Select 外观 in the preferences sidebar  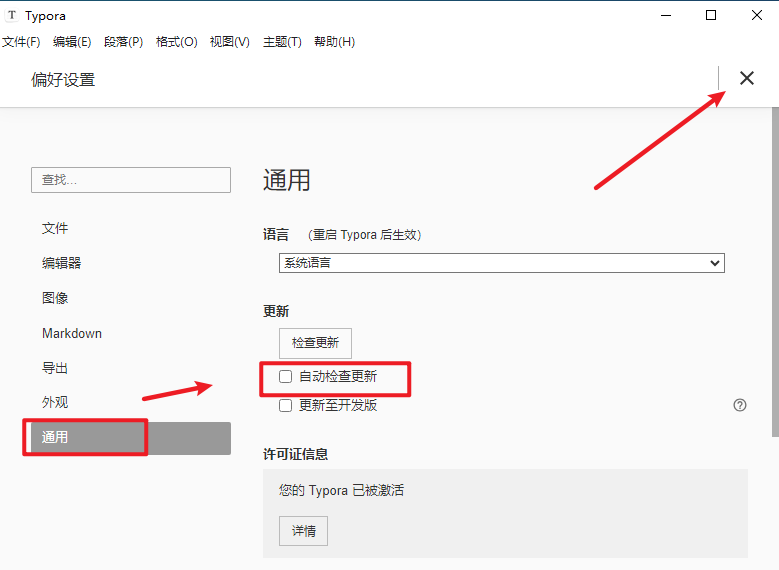55,402
